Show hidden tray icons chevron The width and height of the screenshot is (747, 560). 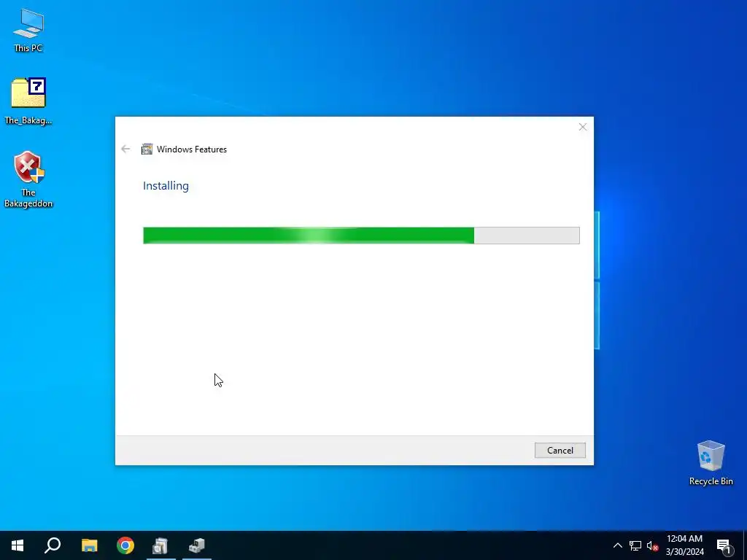coord(617,545)
